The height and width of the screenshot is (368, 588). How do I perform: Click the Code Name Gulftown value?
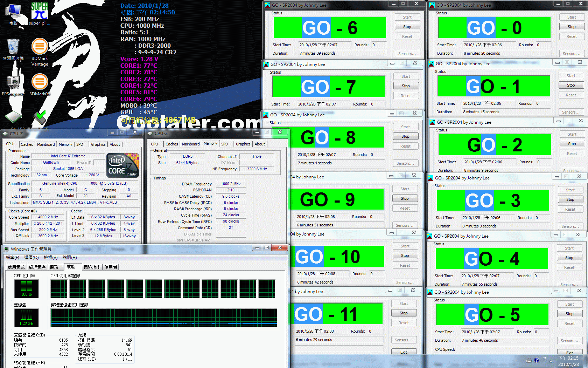(x=51, y=163)
